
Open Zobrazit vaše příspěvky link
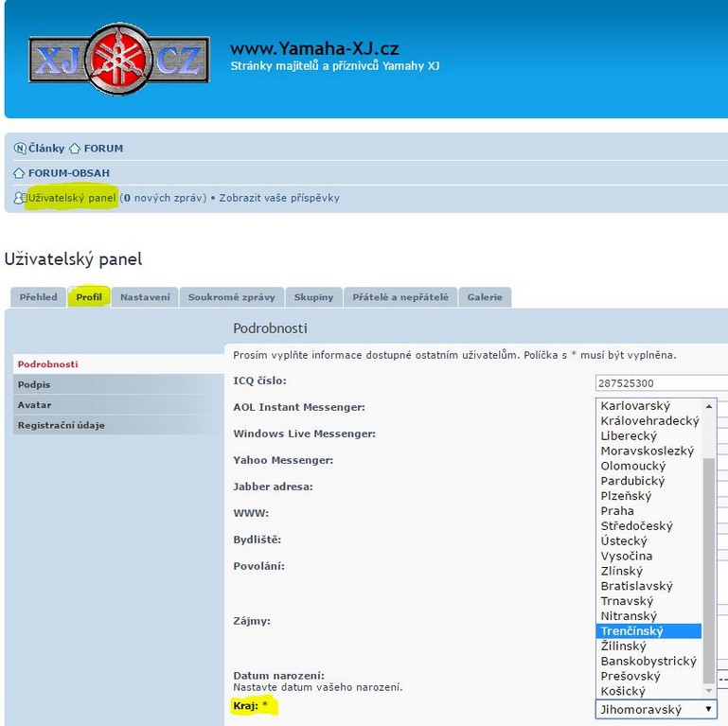(279, 198)
